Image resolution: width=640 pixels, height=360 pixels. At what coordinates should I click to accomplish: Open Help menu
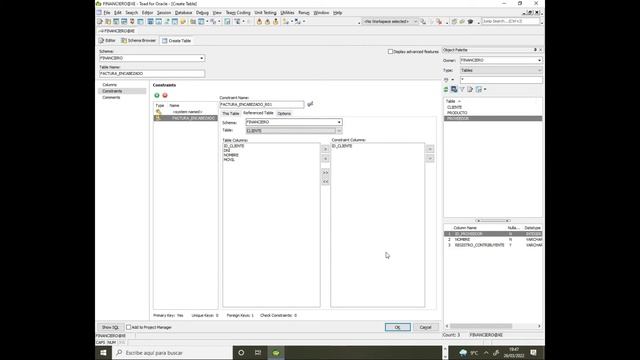338,13
